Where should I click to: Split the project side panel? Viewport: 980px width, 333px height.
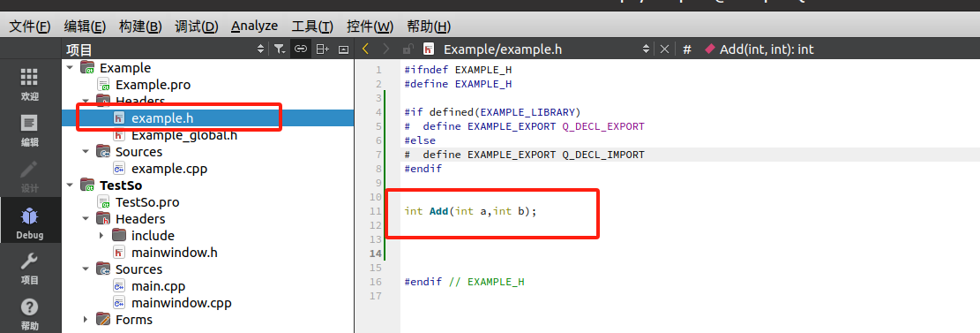323,49
